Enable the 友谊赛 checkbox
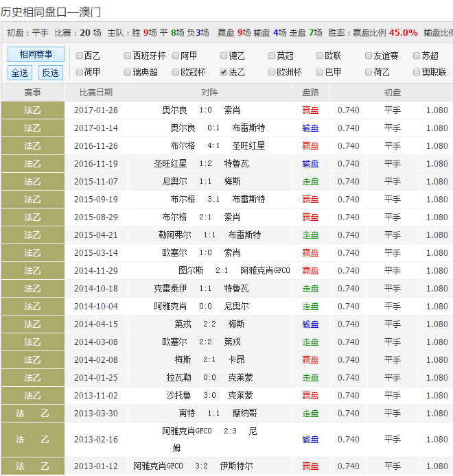The height and width of the screenshot is (476, 453). tap(368, 56)
